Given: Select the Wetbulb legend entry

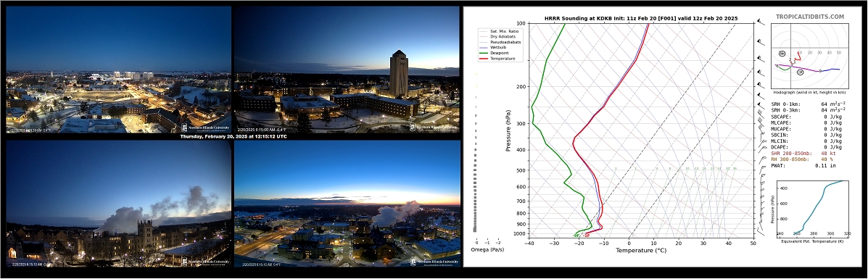Looking at the screenshot, I should (494, 47).
